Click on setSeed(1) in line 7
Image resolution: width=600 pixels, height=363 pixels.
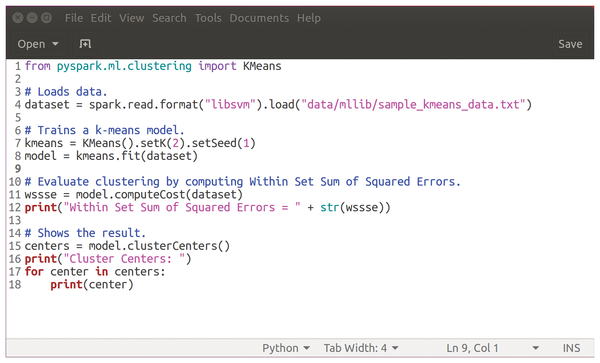click(x=223, y=143)
